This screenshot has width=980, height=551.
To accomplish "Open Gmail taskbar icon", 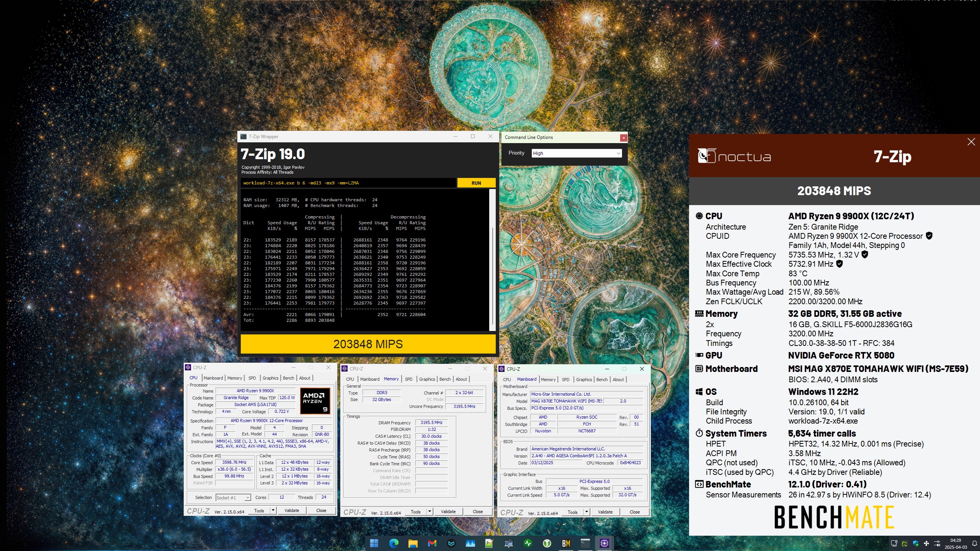I will pos(432,543).
